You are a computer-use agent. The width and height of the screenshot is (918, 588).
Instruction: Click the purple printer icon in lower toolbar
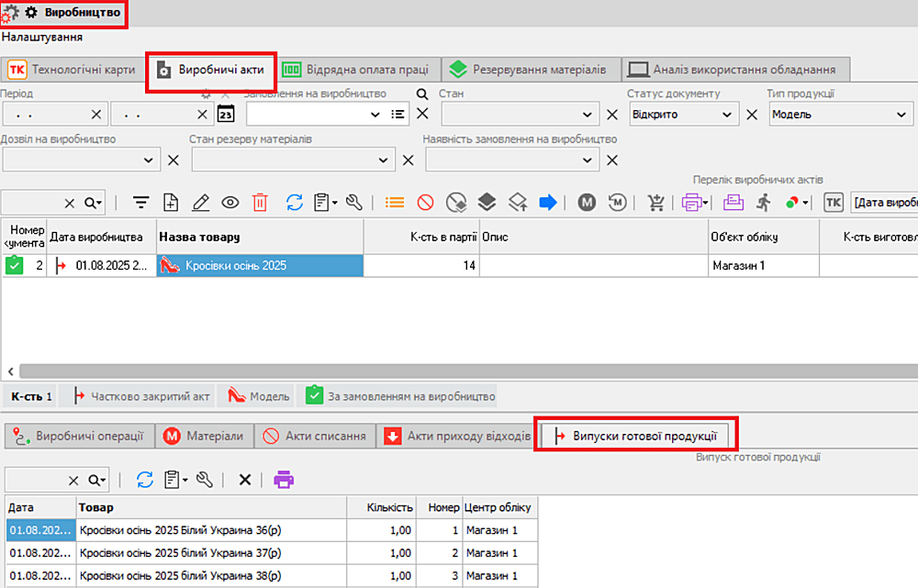point(285,480)
